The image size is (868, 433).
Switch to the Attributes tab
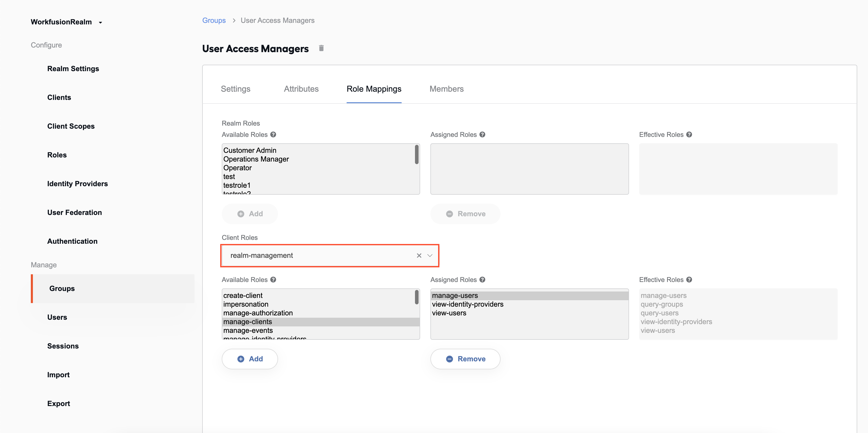click(x=301, y=89)
